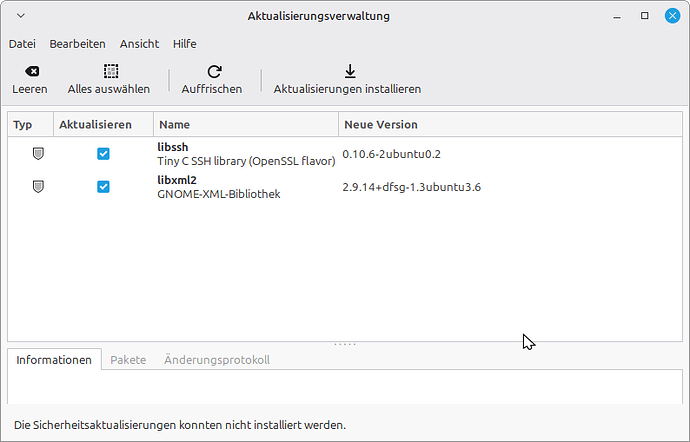Open the Datei menu
Screen dimensions: 690x442
(x=22, y=44)
